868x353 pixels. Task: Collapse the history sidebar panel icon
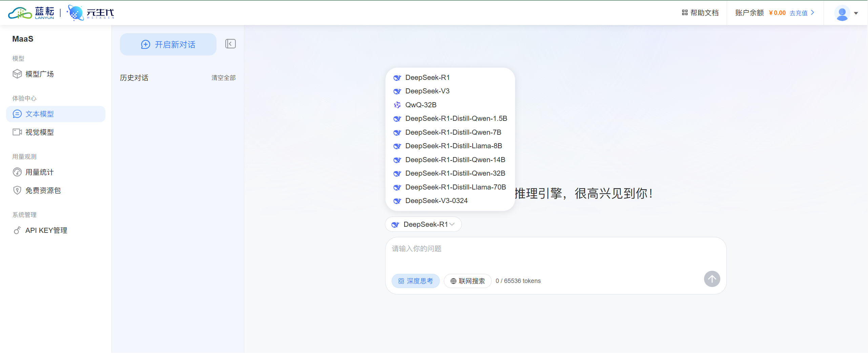[230, 44]
